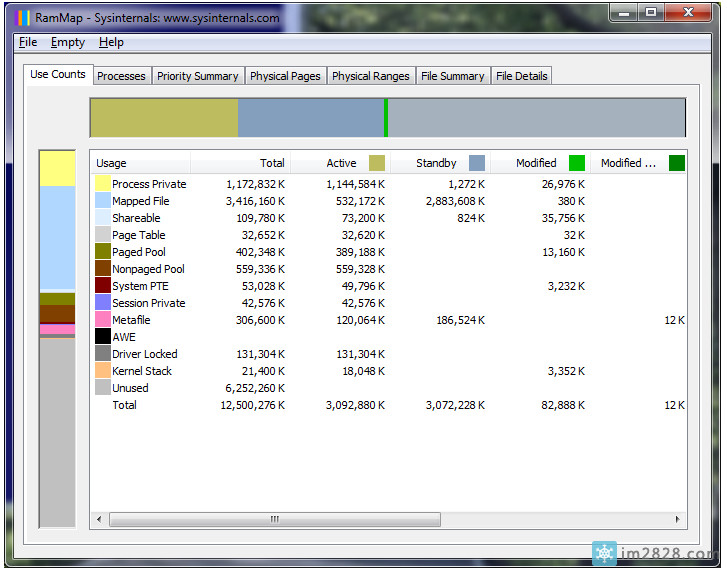Switch to the Physical Pages tab
The height and width of the screenshot is (571, 727).
[x=285, y=76]
